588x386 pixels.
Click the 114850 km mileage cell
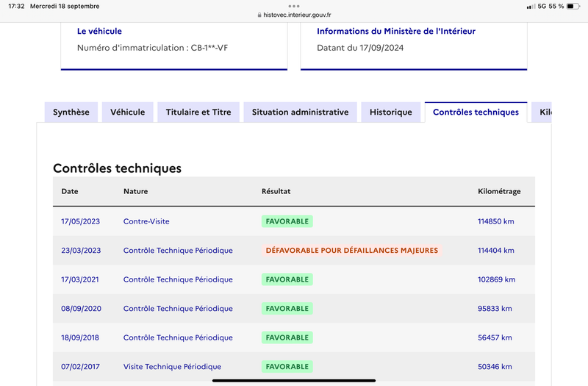495,221
